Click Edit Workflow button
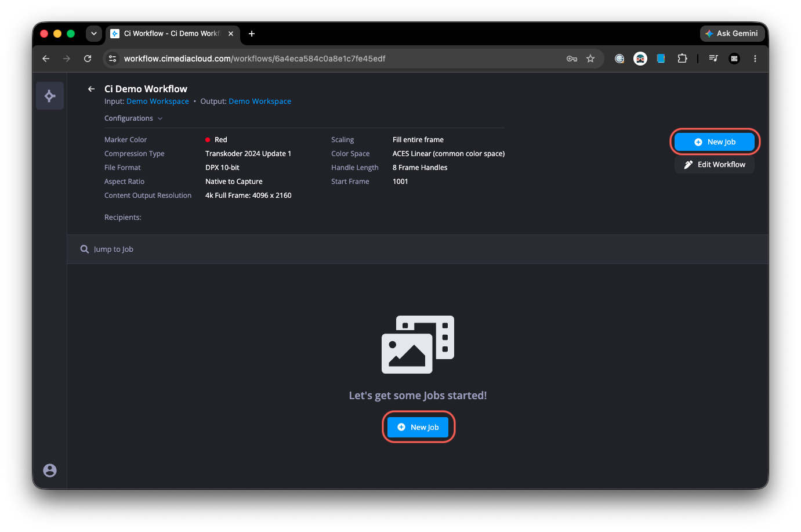 (715, 165)
